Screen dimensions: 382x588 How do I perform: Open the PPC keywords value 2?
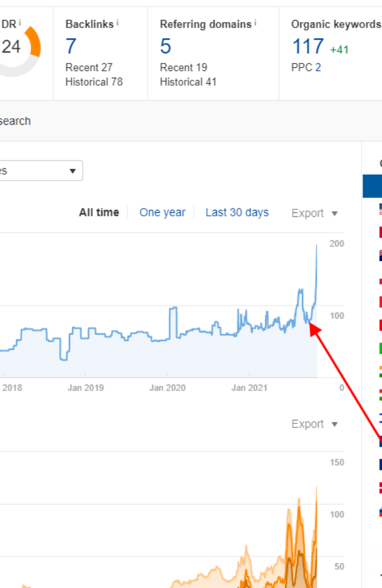(x=318, y=68)
